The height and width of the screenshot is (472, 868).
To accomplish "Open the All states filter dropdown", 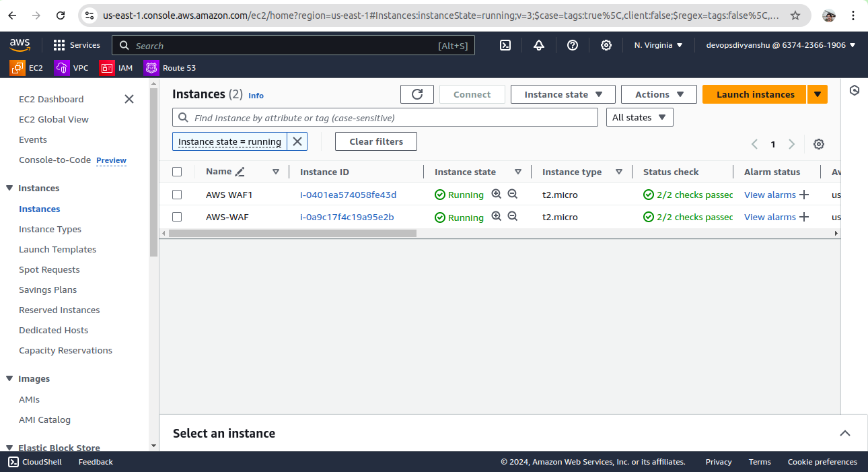I will [639, 117].
